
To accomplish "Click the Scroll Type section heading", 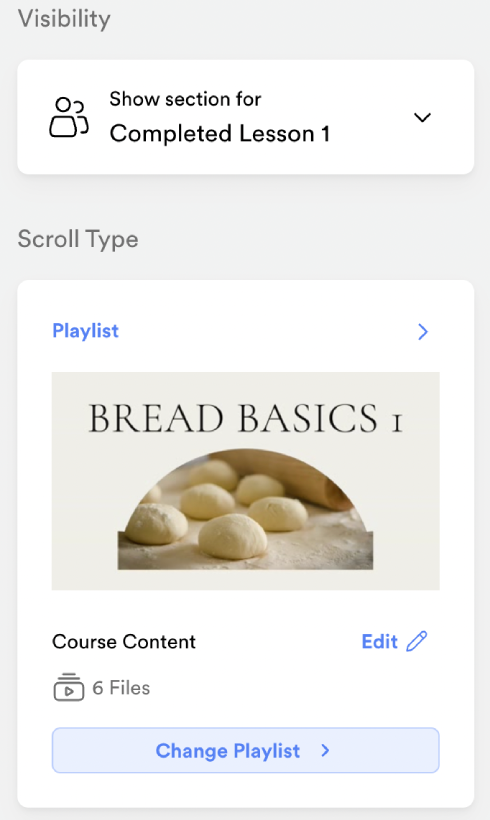I will pyautogui.click(x=78, y=240).
